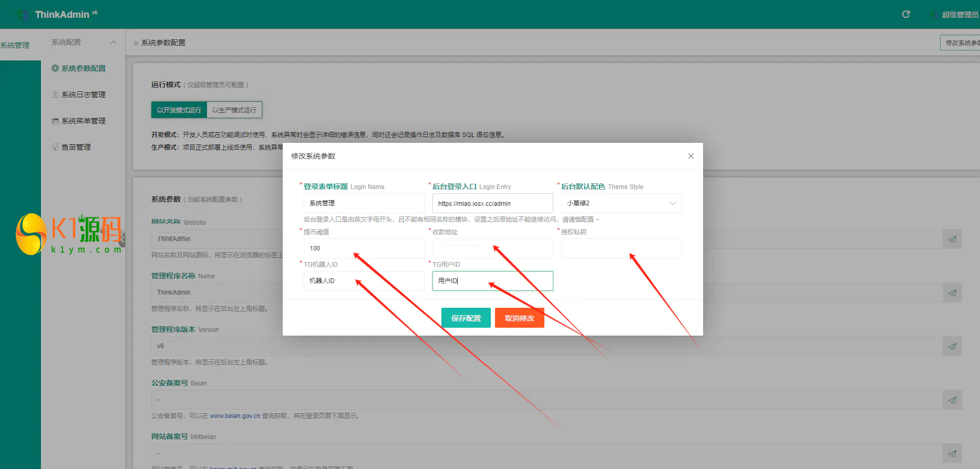Click the 系统参数 section heading
The width and height of the screenshot is (980, 469).
166,199
